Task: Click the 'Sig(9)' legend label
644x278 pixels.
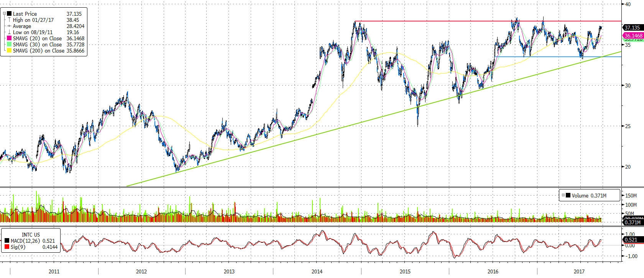Action: (x=18, y=247)
